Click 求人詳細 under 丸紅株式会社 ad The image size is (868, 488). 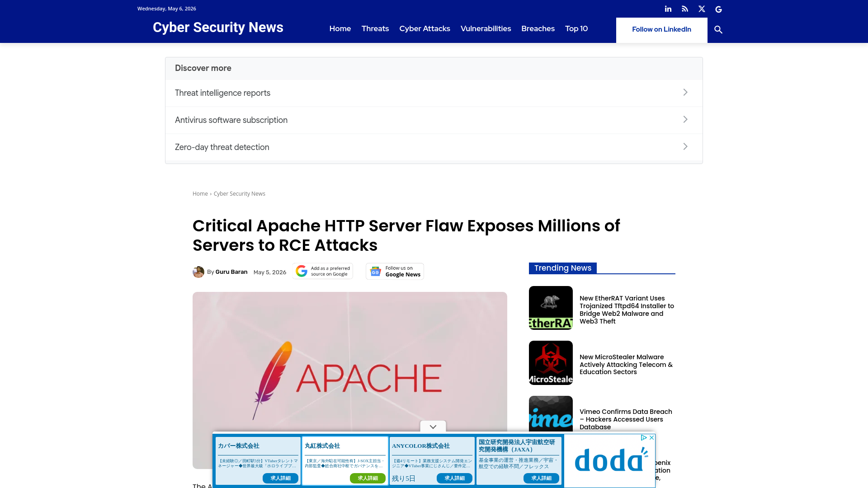pos(368,478)
